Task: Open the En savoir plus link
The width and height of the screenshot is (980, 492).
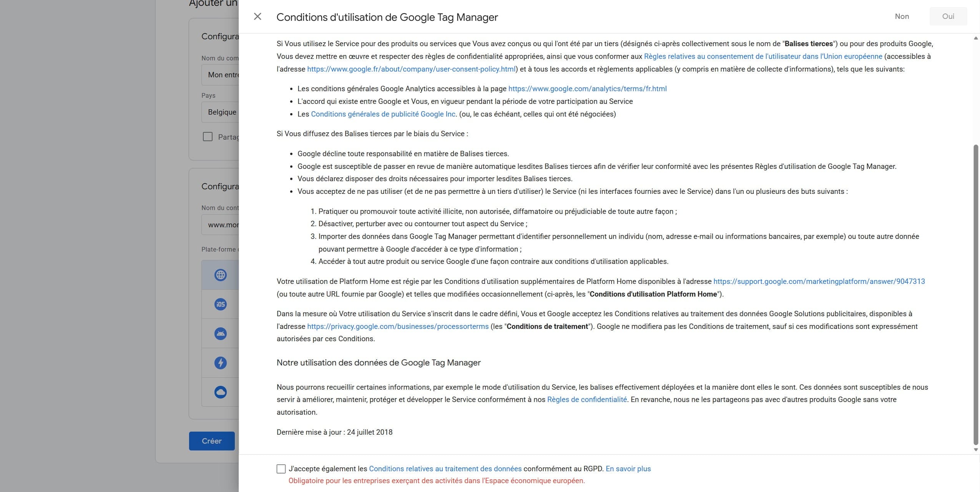Action: [x=628, y=469]
